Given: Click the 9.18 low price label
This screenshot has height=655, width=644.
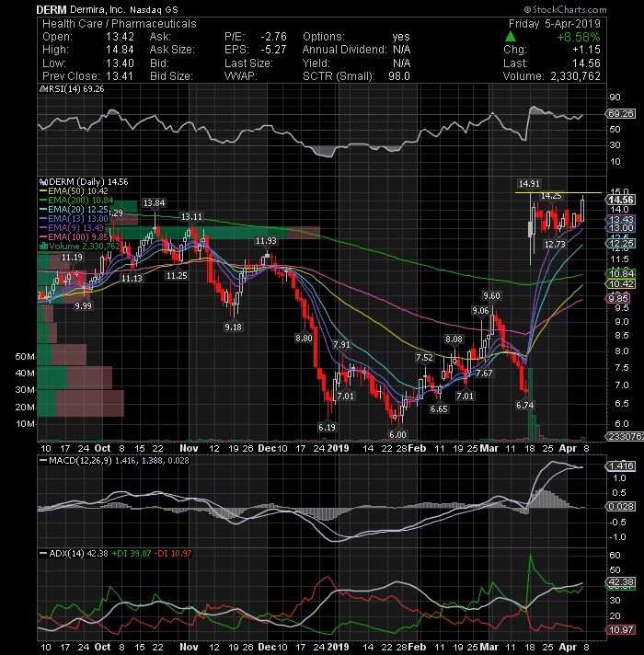Looking at the screenshot, I should (x=233, y=327).
